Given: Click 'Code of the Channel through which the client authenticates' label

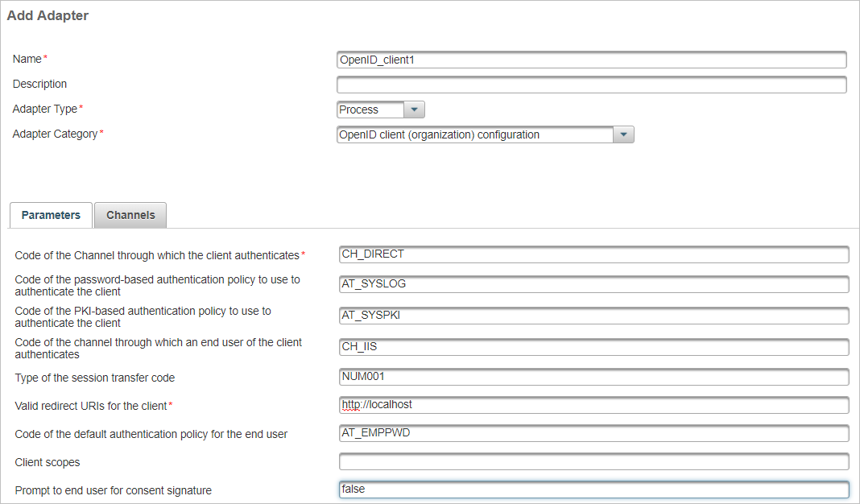Looking at the screenshot, I should (x=157, y=255).
